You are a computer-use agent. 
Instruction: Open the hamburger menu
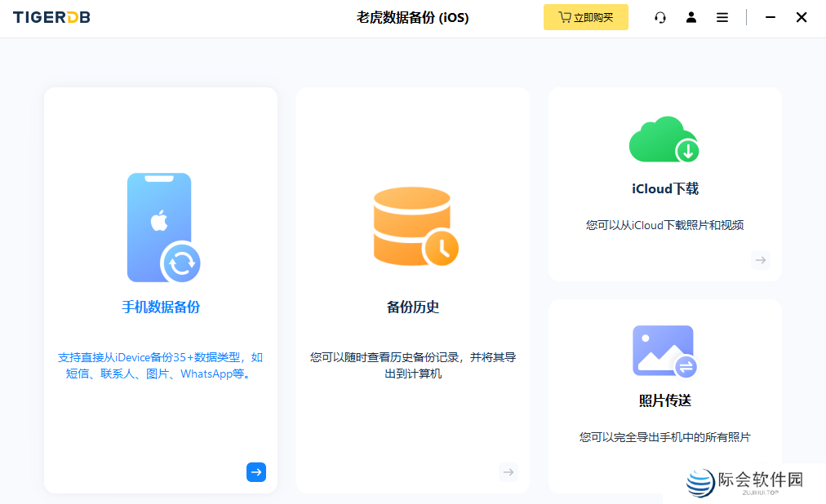[x=722, y=17]
